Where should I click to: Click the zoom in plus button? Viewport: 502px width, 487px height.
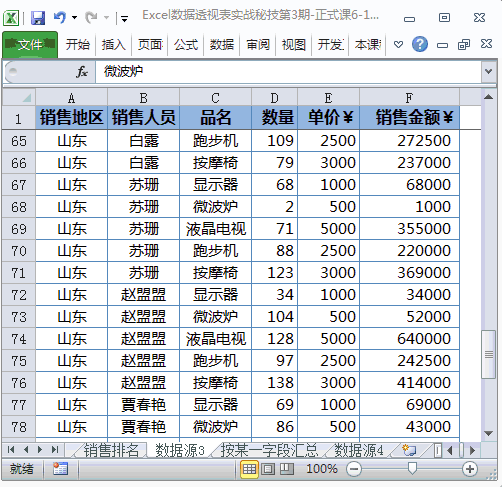(x=470, y=469)
